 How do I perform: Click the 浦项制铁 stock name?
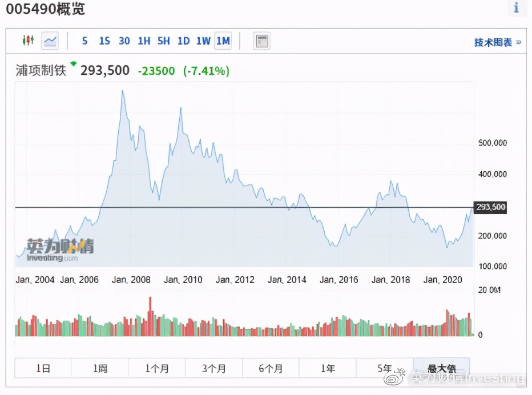[x=41, y=71]
